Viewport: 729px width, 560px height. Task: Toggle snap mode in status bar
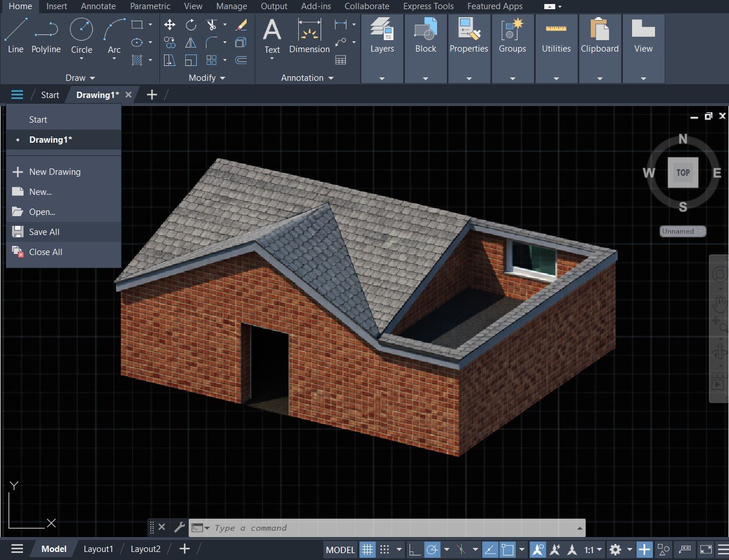(x=385, y=549)
